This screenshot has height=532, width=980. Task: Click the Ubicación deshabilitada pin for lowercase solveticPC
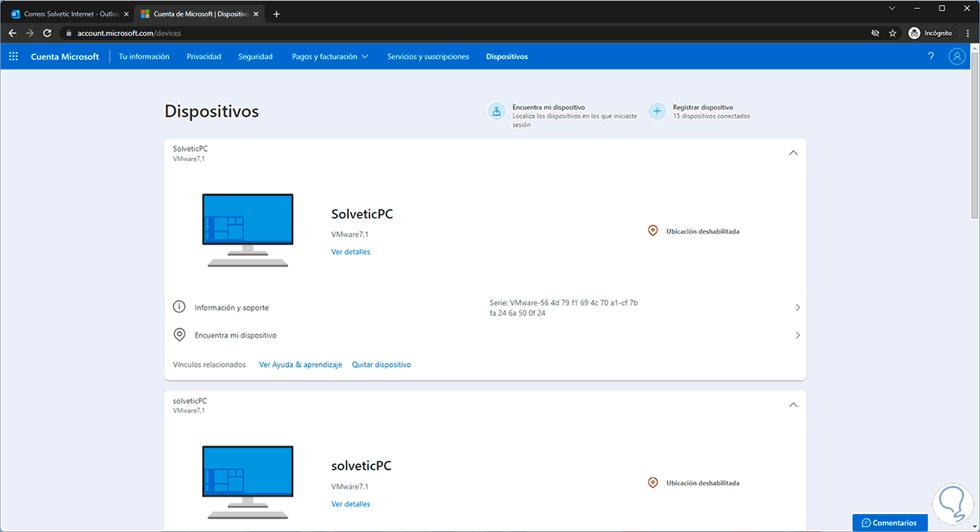point(653,483)
